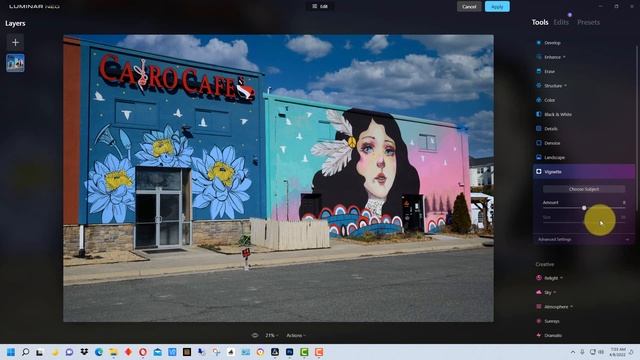Click the Edit mode button at top
The image size is (640, 360).
[x=320, y=7]
